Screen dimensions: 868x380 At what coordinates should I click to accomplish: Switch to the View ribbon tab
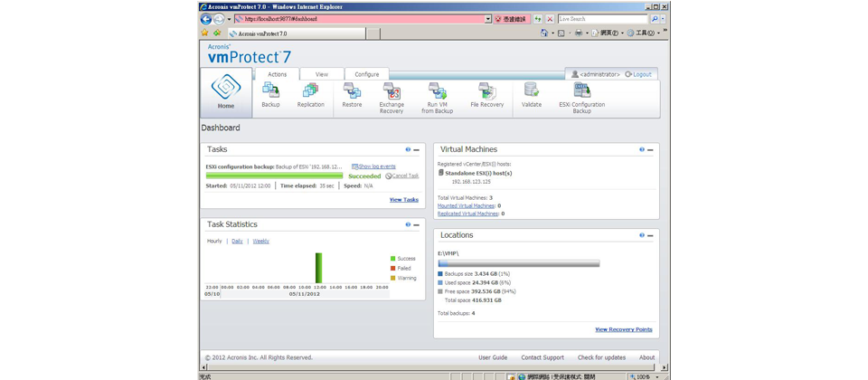click(322, 74)
